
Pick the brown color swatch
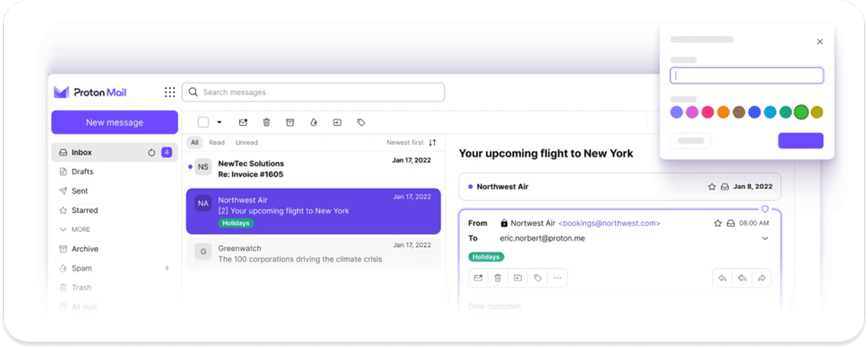pos(739,112)
